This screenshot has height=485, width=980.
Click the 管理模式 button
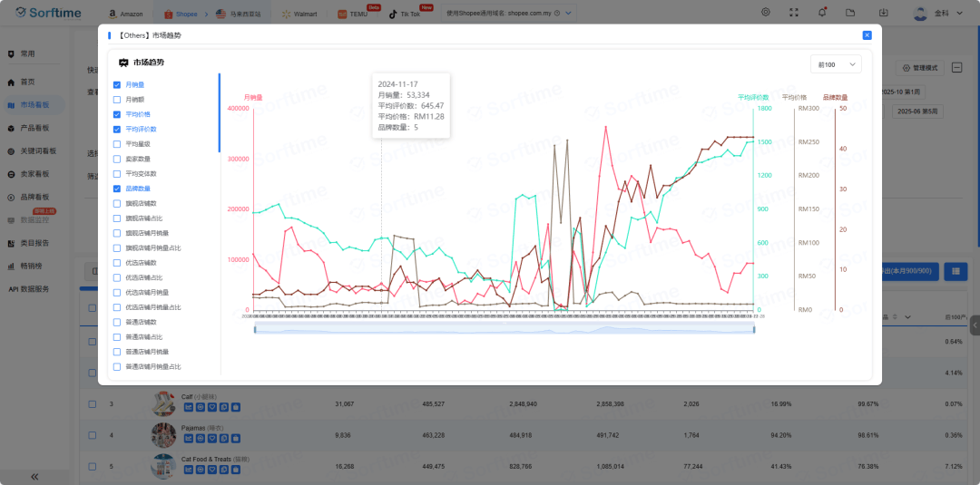tap(920, 68)
